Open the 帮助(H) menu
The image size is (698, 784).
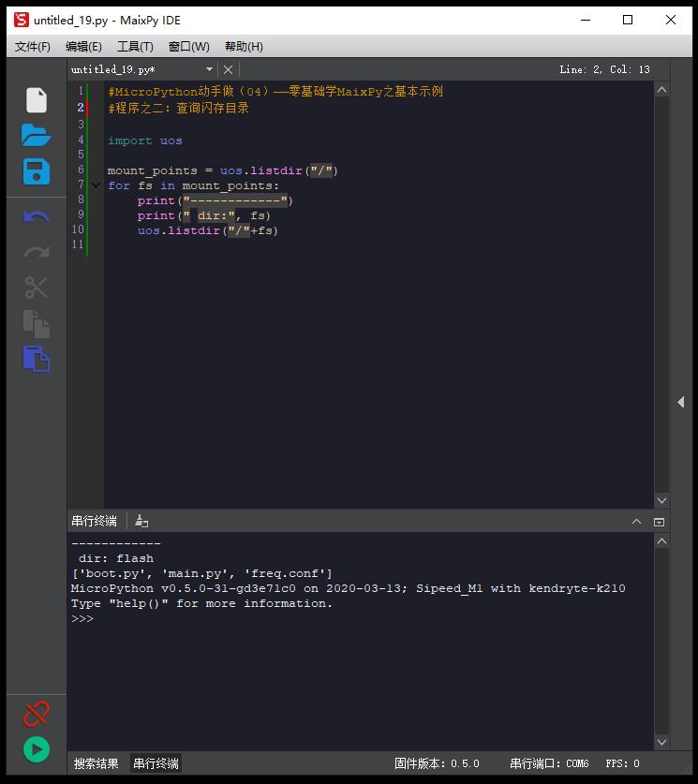pos(244,47)
